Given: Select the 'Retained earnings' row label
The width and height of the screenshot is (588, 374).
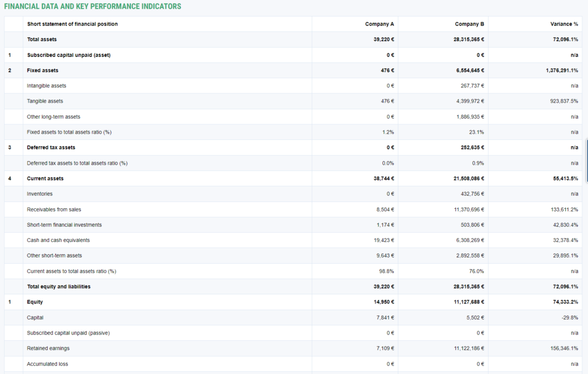Looking at the screenshot, I should tap(48, 349).
